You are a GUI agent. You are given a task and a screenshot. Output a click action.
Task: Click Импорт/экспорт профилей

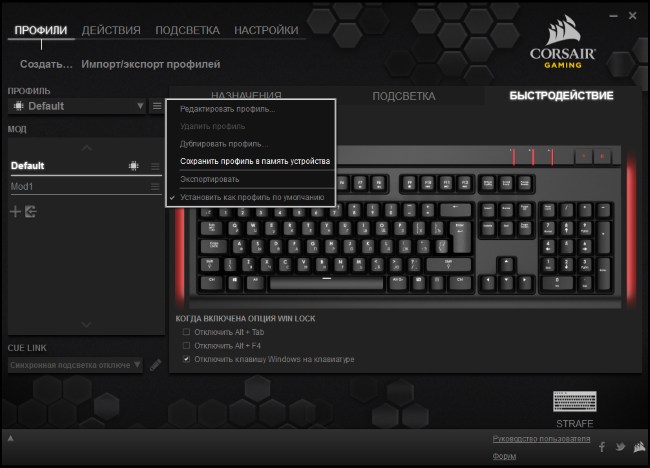[150, 64]
